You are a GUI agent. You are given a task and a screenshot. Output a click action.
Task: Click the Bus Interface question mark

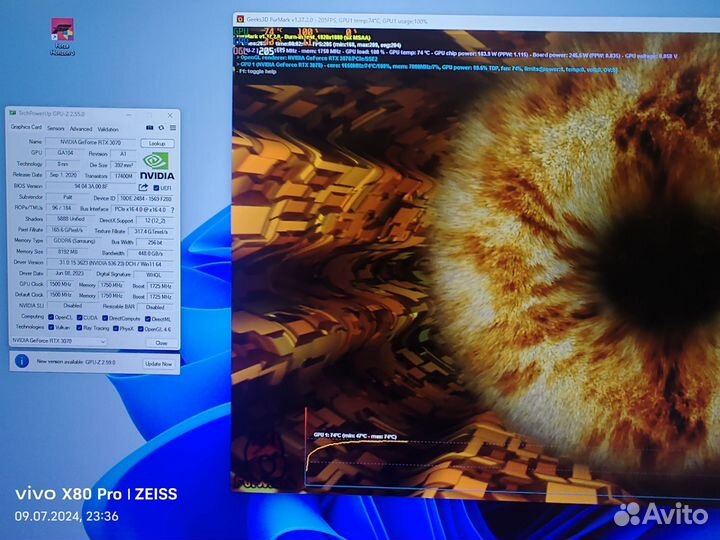tap(173, 210)
